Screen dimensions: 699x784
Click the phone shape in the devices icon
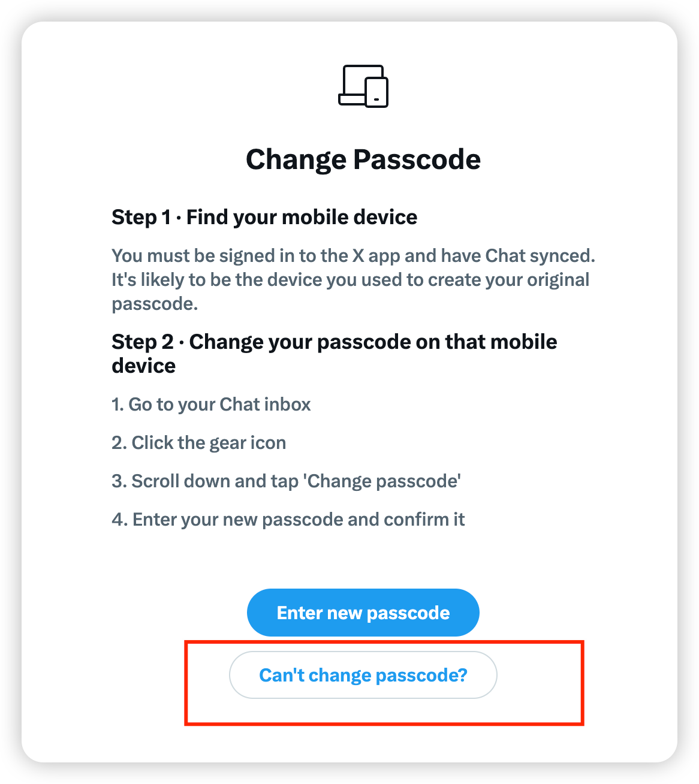pos(377,93)
